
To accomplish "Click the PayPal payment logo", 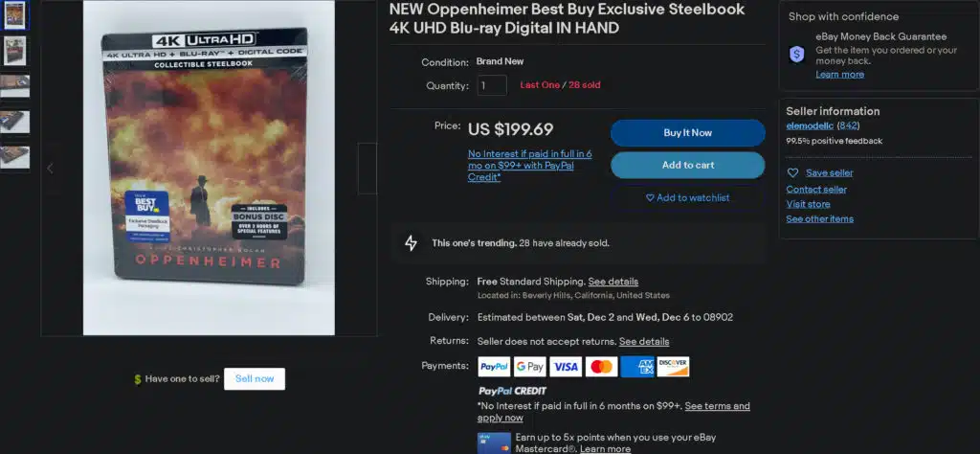I will [x=494, y=367].
